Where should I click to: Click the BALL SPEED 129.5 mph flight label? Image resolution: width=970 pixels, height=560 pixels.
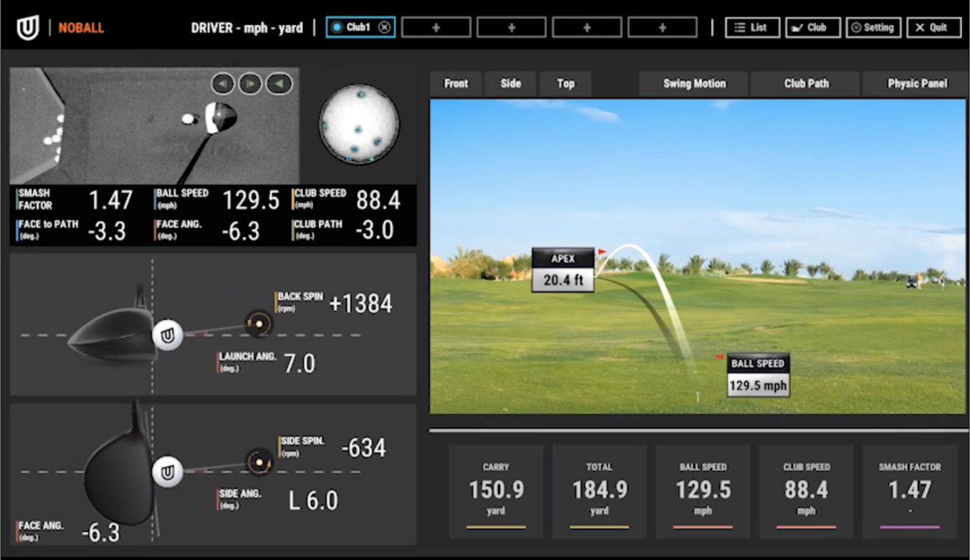758,375
